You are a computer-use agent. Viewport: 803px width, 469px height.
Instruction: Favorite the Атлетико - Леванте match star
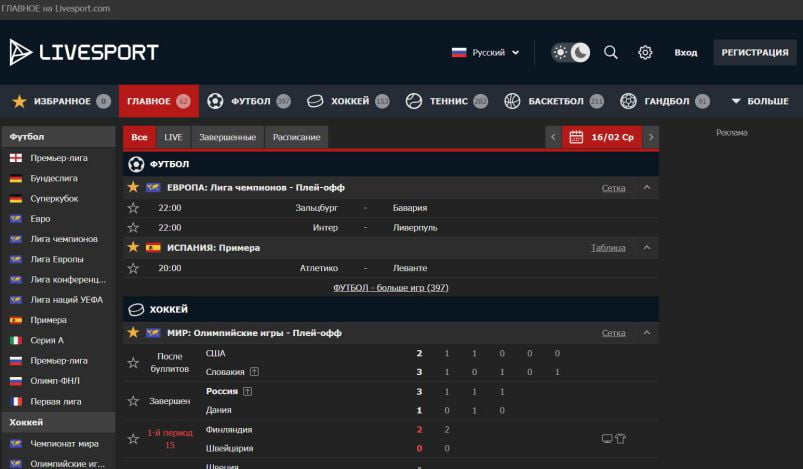coord(133,268)
